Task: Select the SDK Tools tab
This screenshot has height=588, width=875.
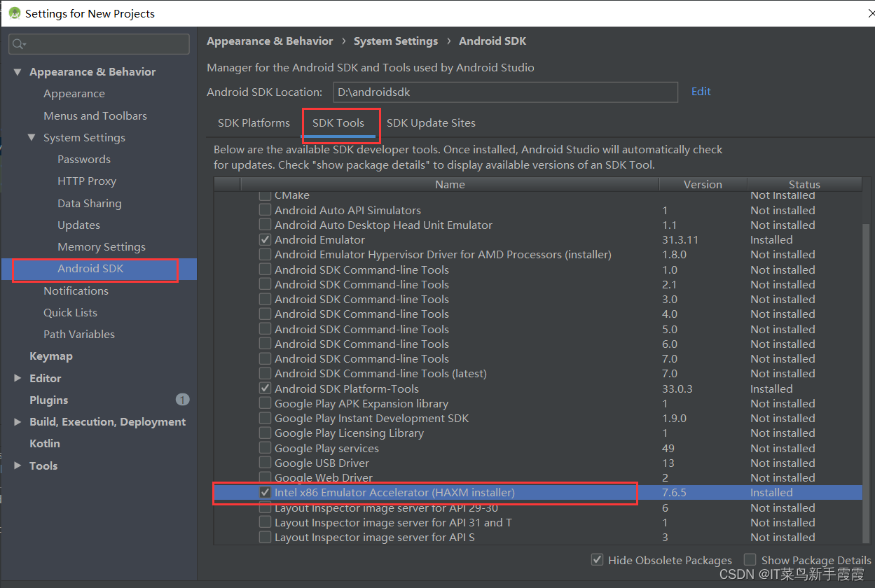Action: click(338, 122)
